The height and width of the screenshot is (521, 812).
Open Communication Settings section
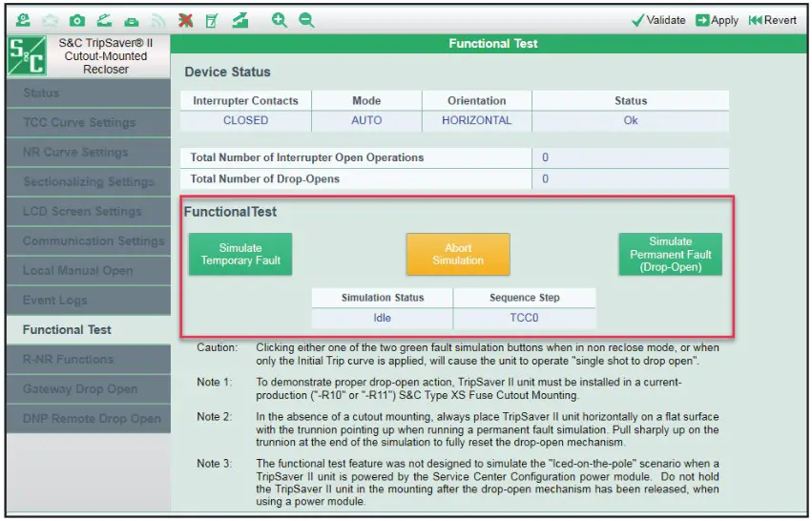tap(94, 240)
